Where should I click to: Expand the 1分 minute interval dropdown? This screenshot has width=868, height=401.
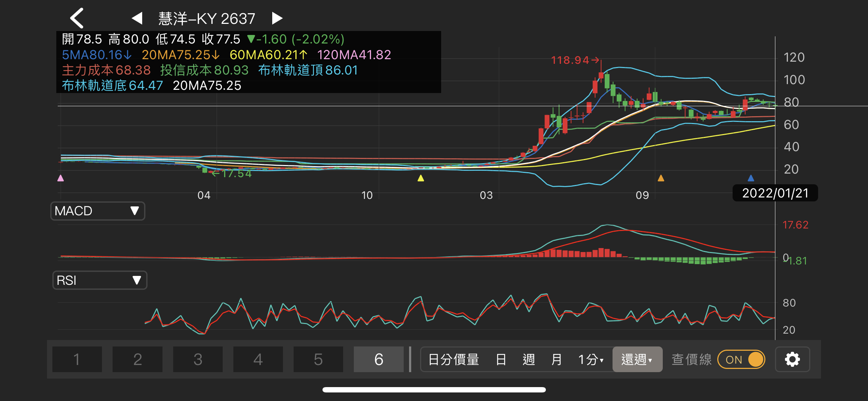591,359
